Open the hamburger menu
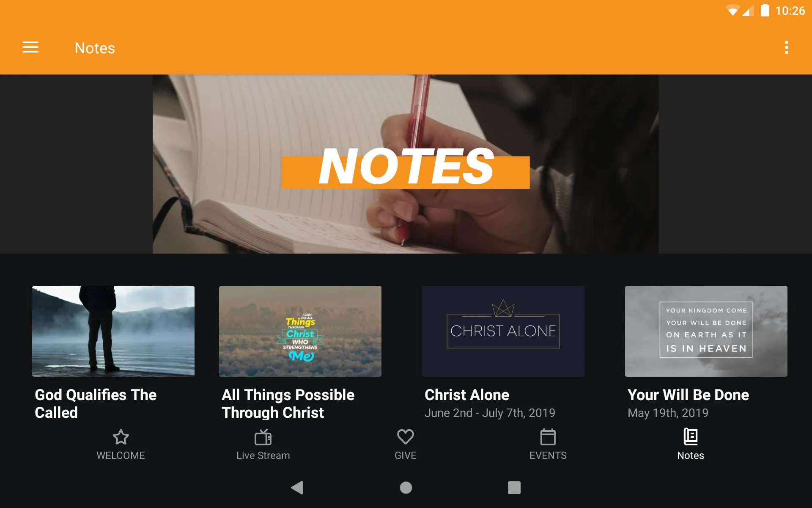Viewport: 812px width, 508px height. point(30,48)
